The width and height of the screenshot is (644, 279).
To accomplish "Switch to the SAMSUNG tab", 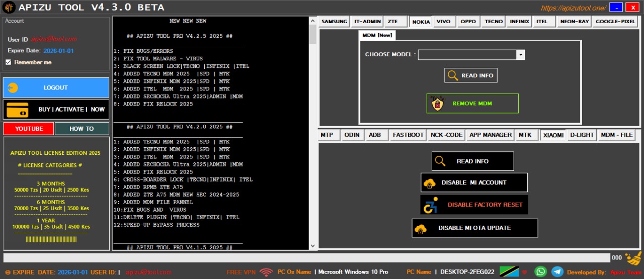I will pos(334,22).
